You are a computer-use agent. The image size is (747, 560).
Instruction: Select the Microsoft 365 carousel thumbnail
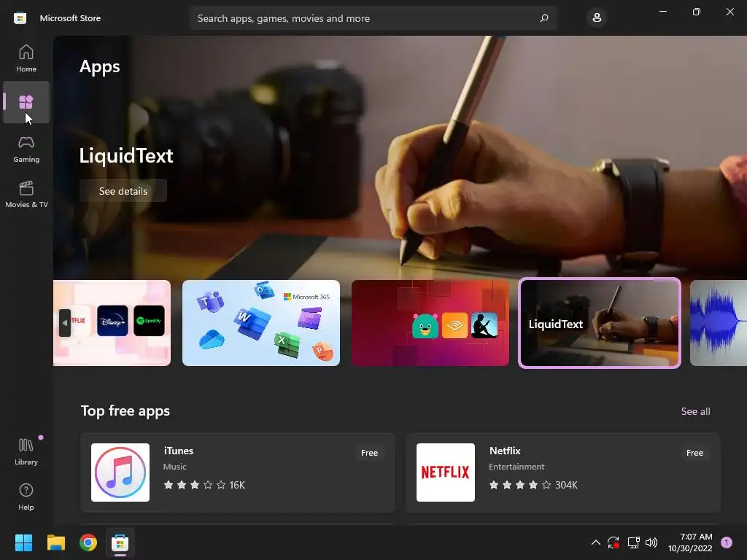pos(261,323)
